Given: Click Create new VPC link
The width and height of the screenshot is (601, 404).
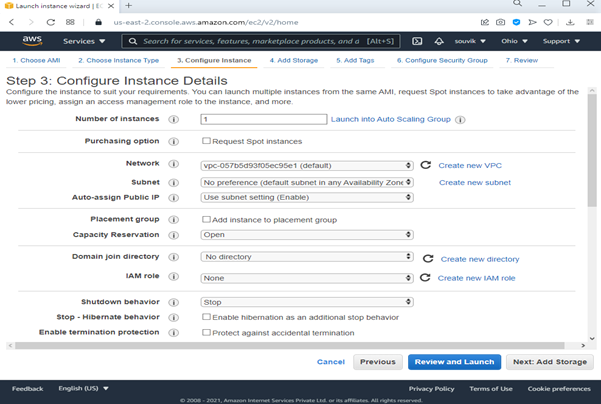Looking at the screenshot, I should tap(470, 166).
